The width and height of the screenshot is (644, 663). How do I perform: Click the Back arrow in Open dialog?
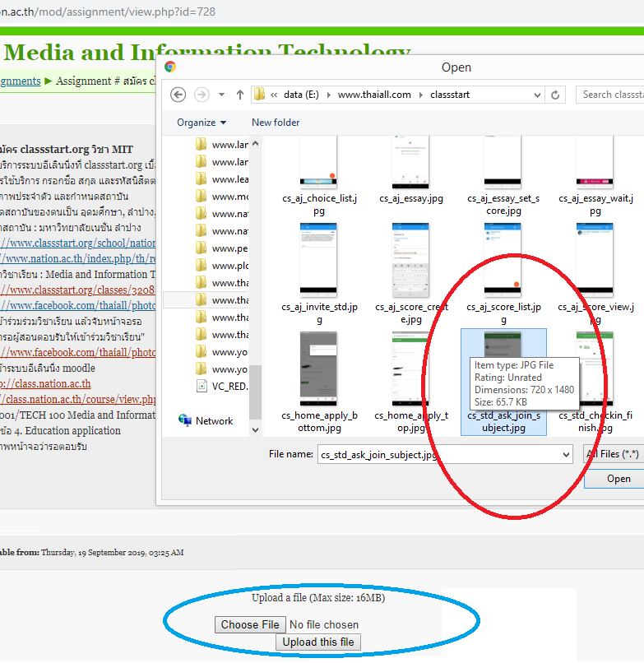click(178, 95)
